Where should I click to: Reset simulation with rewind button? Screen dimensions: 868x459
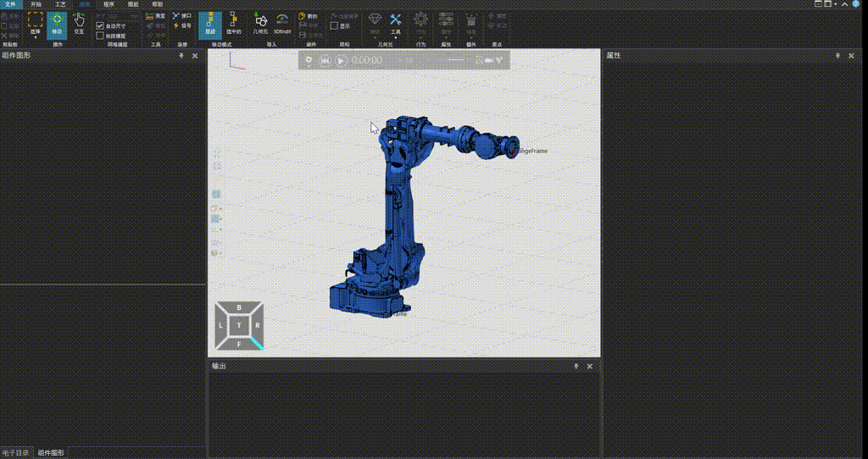325,60
